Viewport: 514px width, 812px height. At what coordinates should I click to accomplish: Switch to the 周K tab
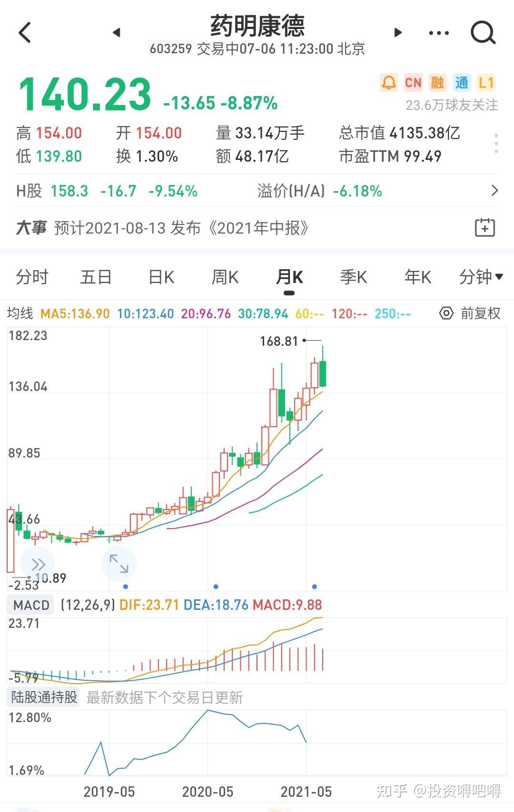pos(225,277)
